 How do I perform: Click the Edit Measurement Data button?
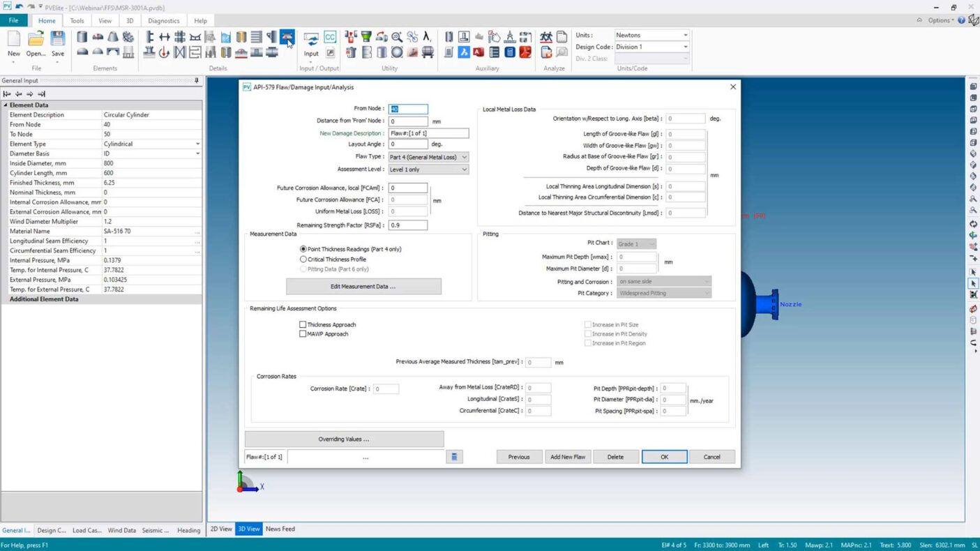[363, 287]
